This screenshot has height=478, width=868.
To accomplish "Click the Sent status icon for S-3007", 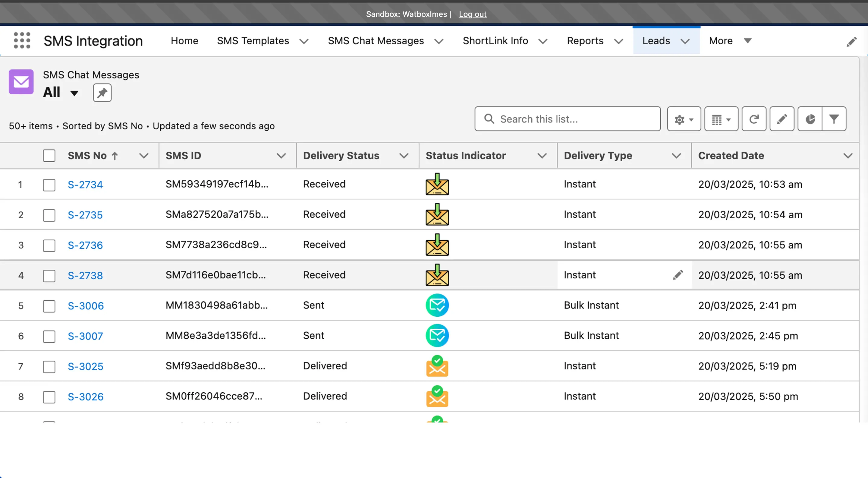I will [437, 336].
